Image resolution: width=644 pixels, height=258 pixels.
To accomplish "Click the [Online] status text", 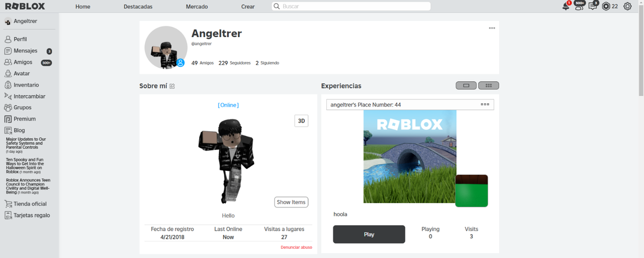I will (x=228, y=105).
